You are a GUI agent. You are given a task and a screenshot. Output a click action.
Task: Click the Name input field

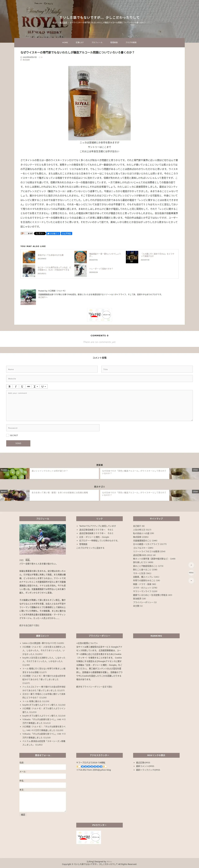(52, 369)
